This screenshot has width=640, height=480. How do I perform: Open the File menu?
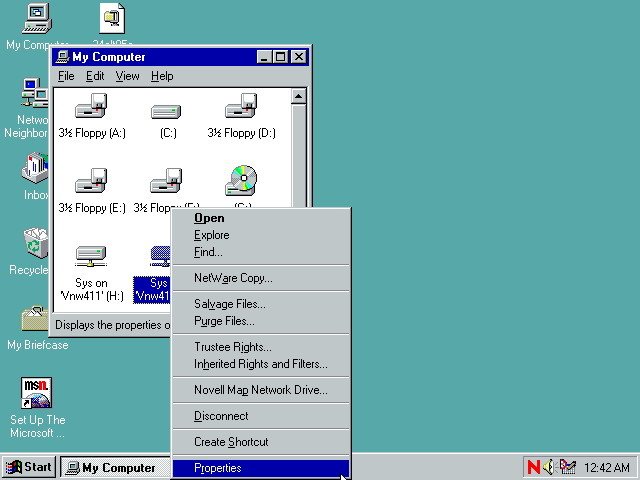point(66,76)
